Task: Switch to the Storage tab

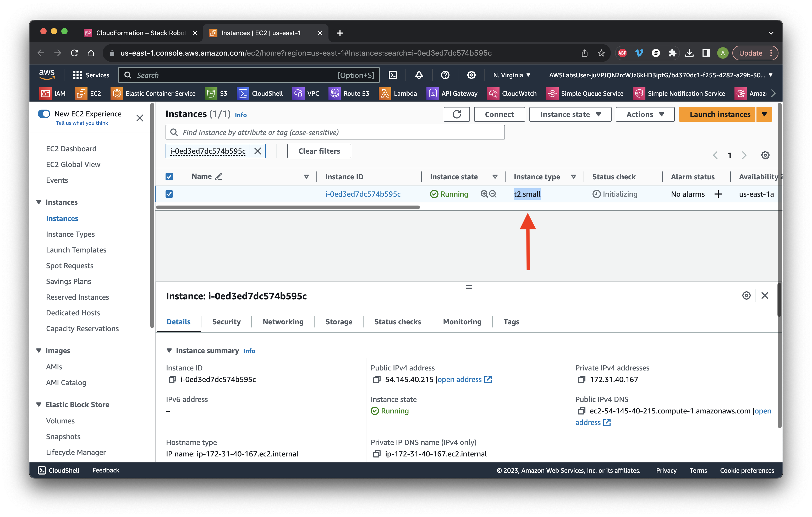Action: [x=339, y=322]
